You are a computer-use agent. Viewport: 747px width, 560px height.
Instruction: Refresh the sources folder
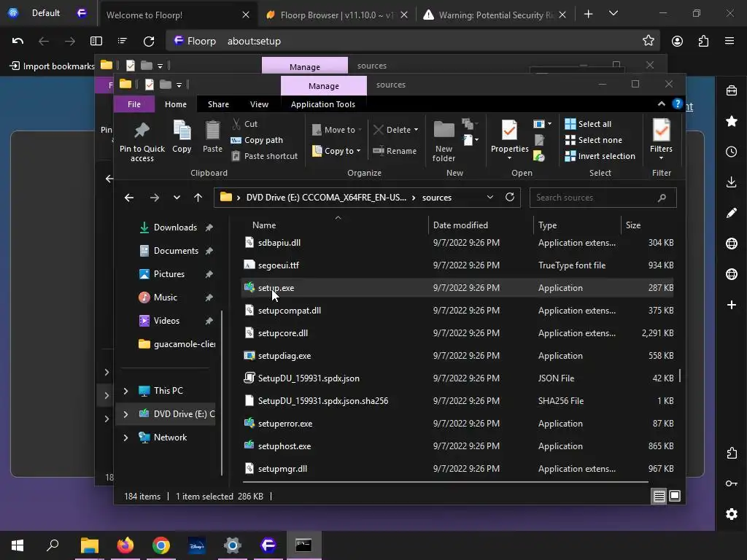[x=510, y=197]
